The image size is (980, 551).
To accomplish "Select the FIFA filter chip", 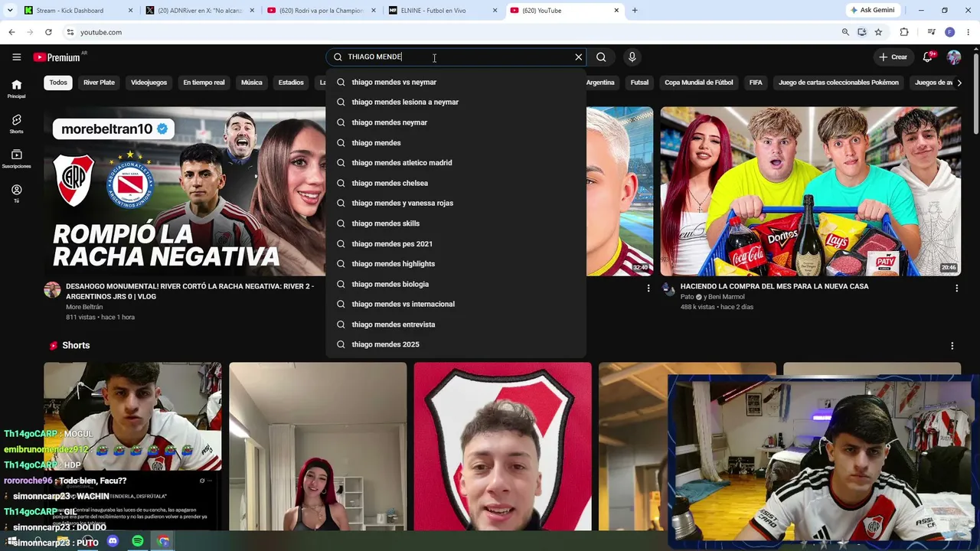I will click(x=756, y=83).
